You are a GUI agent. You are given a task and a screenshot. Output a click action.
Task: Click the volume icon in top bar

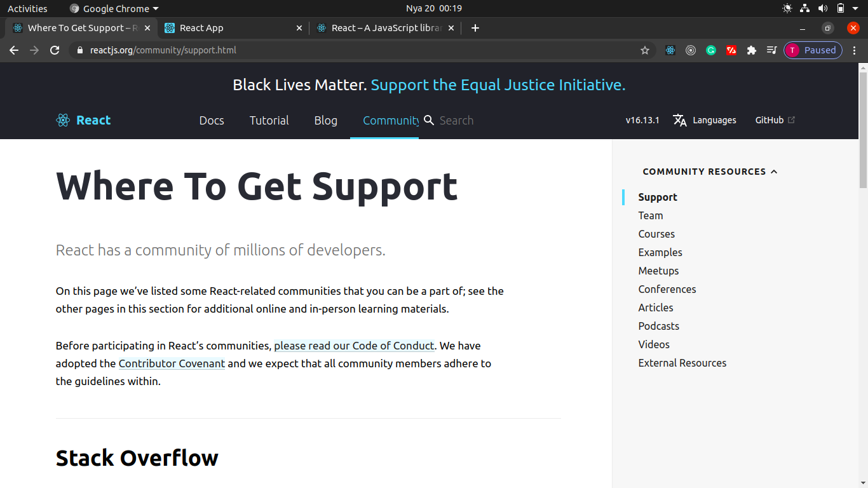(x=823, y=8)
